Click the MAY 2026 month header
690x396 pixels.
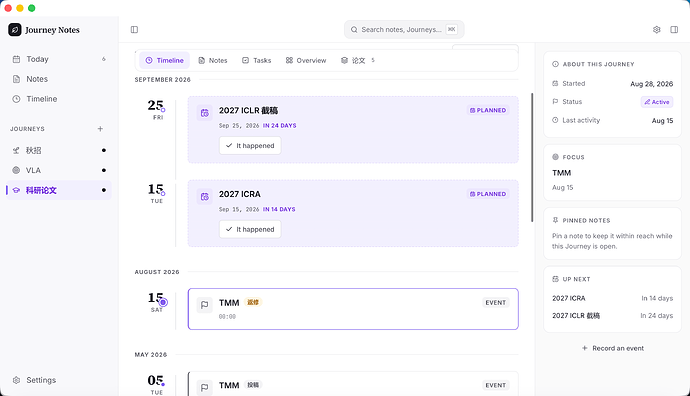click(151, 355)
